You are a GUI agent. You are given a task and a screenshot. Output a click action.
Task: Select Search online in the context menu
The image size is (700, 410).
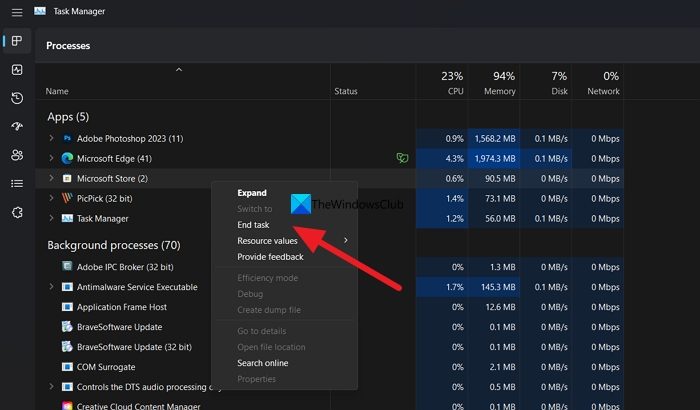[x=262, y=363]
